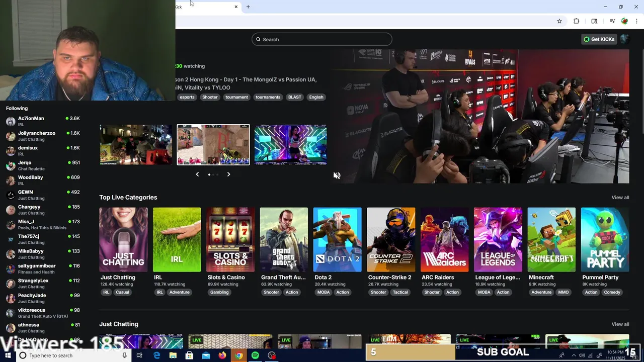Click the Tactical tag under Counter-Strike 2
The width and height of the screenshot is (644, 362).
click(400, 292)
